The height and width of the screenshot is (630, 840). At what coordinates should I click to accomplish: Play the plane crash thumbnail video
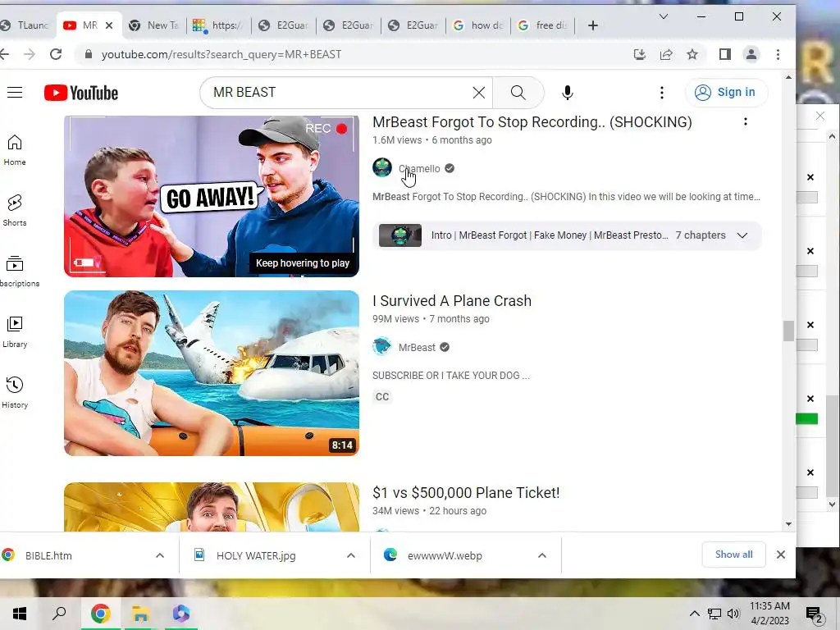click(211, 373)
